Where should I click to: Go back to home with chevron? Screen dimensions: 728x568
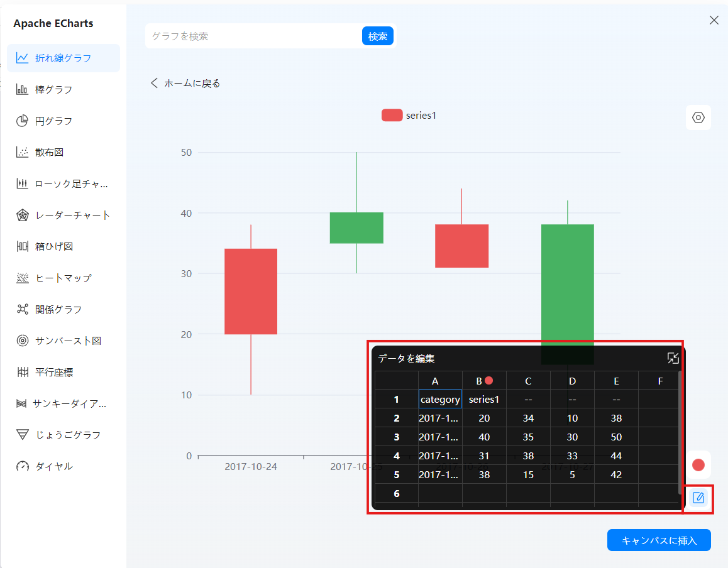[x=154, y=83]
